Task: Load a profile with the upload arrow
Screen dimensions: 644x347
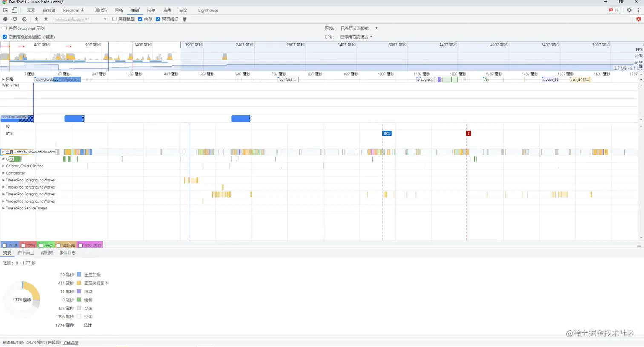Action: [37, 19]
